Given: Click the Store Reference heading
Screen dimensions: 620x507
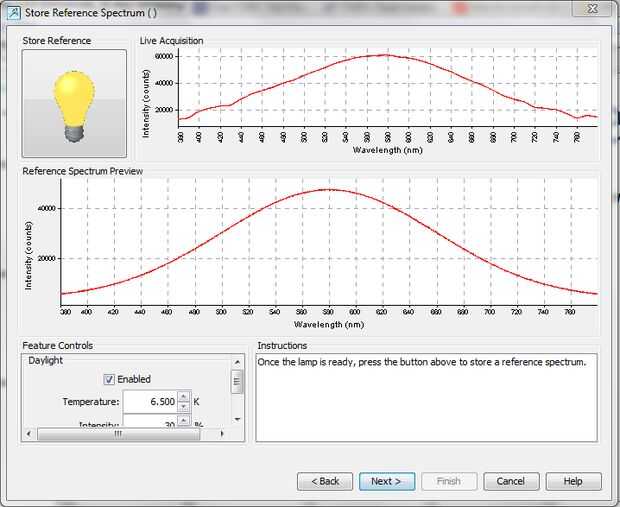Looking at the screenshot, I should [57, 41].
